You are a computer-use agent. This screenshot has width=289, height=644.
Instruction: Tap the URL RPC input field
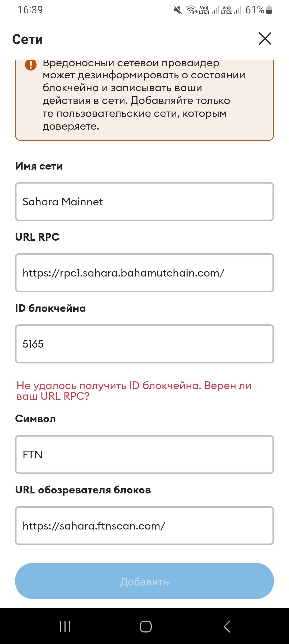(144, 273)
